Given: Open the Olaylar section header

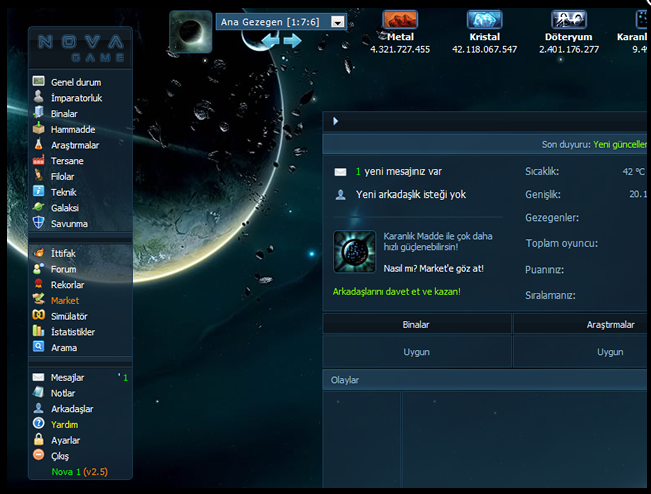Looking at the screenshot, I should (485, 380).
